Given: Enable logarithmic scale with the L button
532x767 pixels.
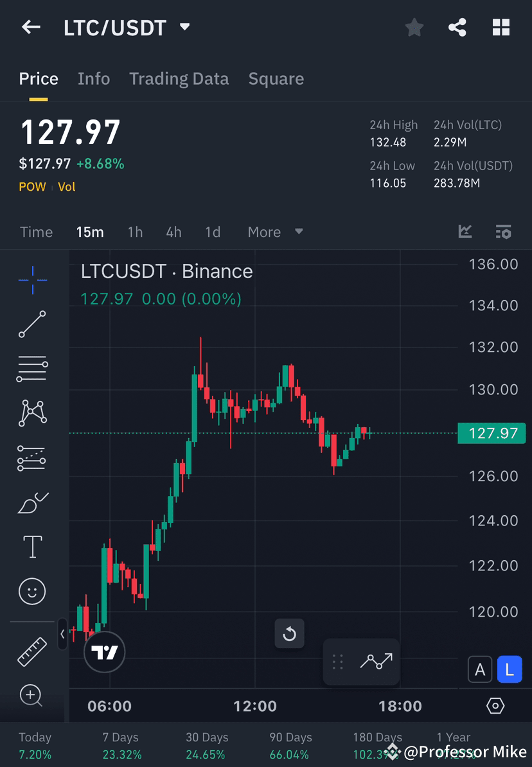Looking at the screenshot, I should [510, 669].
